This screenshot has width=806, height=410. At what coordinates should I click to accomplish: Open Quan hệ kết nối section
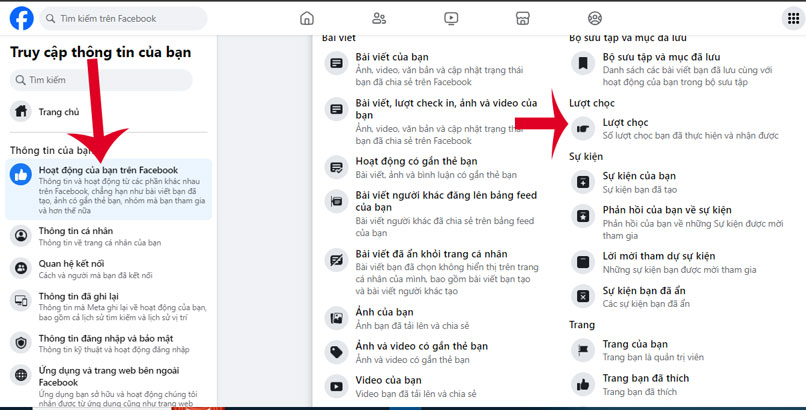pos(108,268)
